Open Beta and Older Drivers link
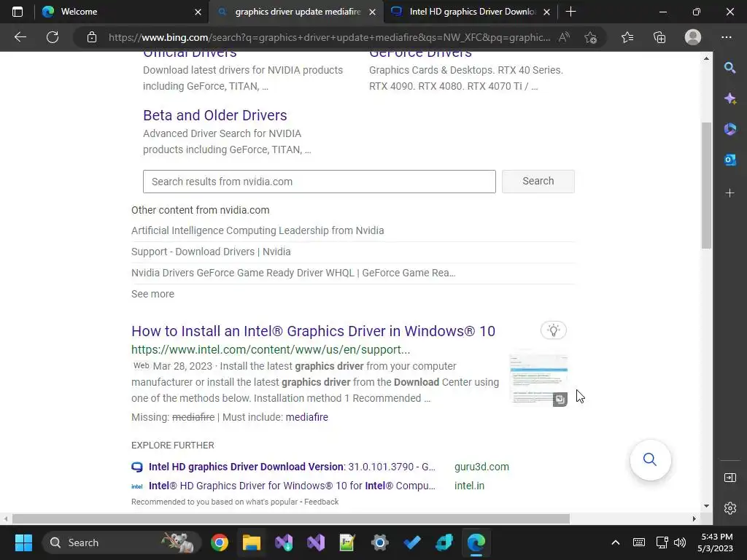747x560 pixels. click(x=215, y=115)
